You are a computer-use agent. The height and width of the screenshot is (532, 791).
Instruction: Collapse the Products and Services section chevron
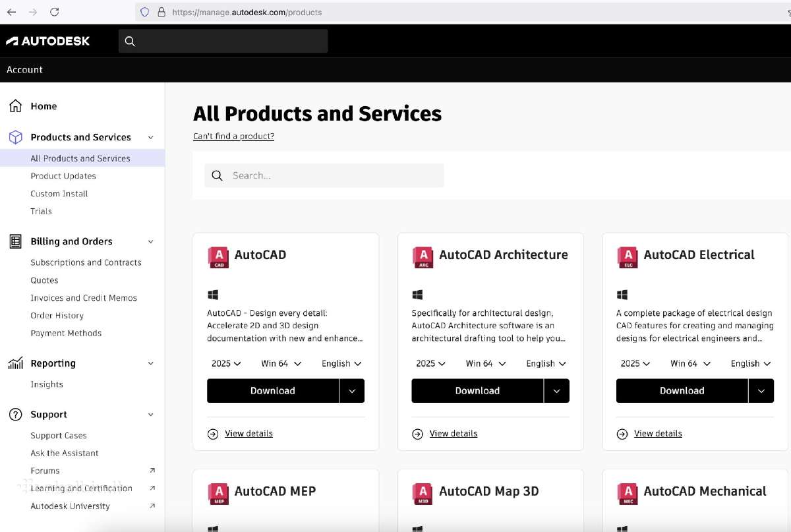tap(150, 138)
